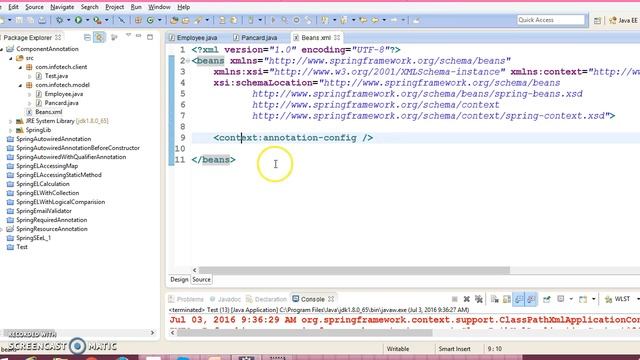Select Beans.xml in Package Explorer
640x360 pixels.
coord(44,112)
